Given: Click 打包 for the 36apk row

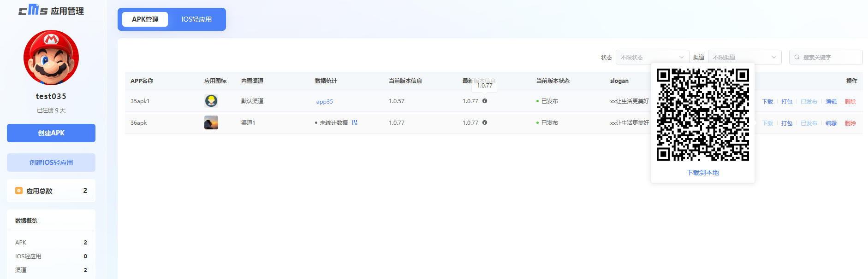Looking at the screenshot, I should click(x=787, y=123).
